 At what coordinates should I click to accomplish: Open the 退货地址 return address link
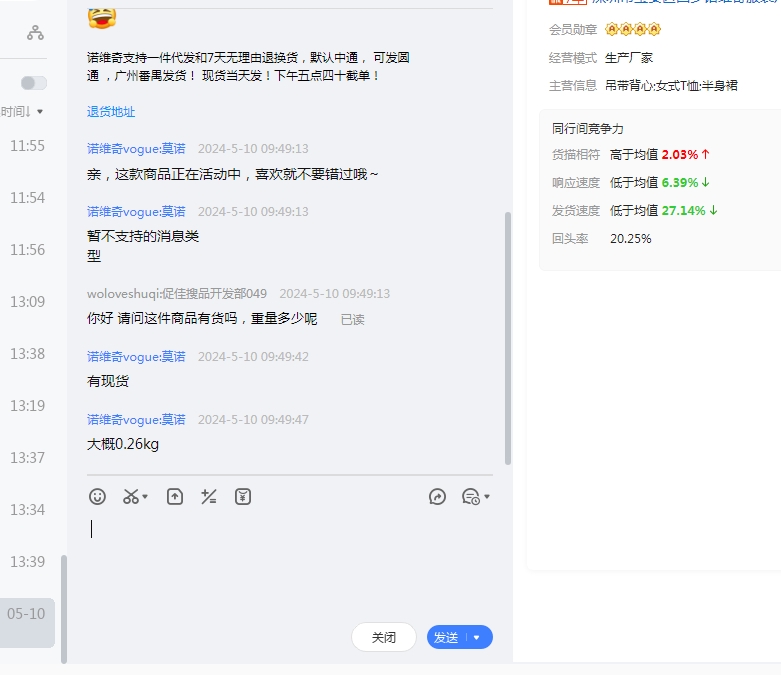111,112
